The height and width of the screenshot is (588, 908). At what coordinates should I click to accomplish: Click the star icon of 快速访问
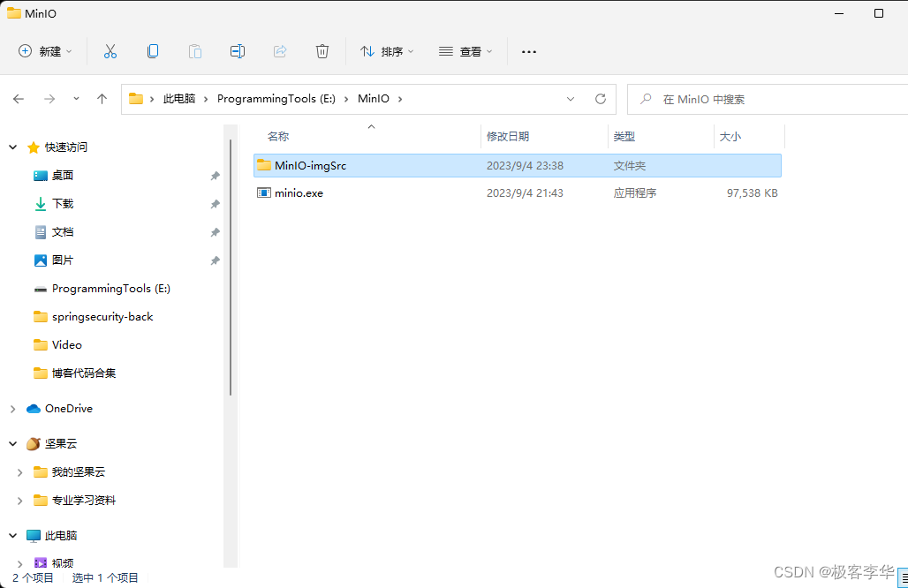click(x=34, y=147)
